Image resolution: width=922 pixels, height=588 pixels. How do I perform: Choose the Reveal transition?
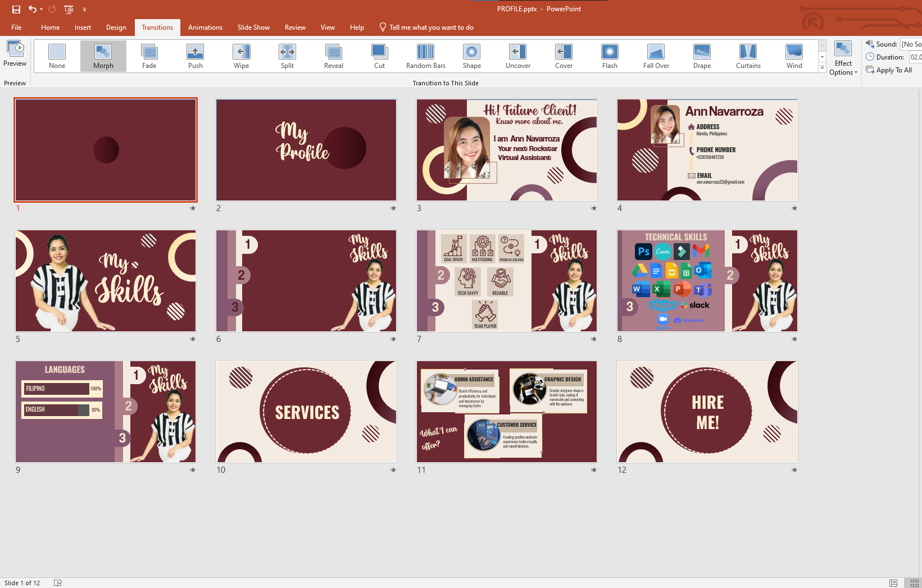[x=334, y=57]
